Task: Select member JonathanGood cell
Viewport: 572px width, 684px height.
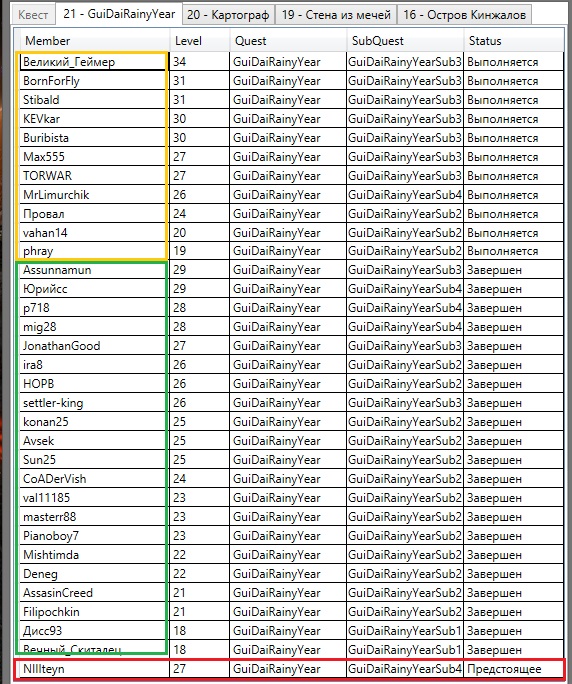Action: tap(93, 345)
